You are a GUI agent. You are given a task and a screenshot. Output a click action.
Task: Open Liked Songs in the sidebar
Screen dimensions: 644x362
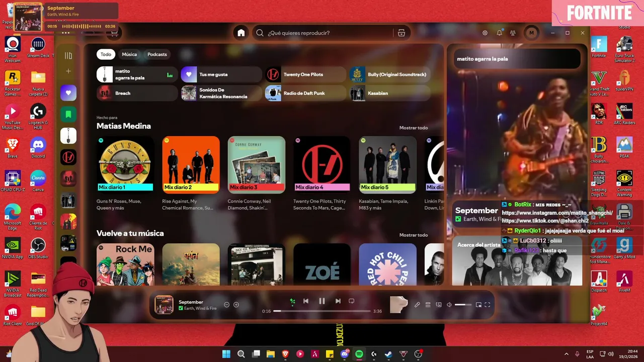68,93
